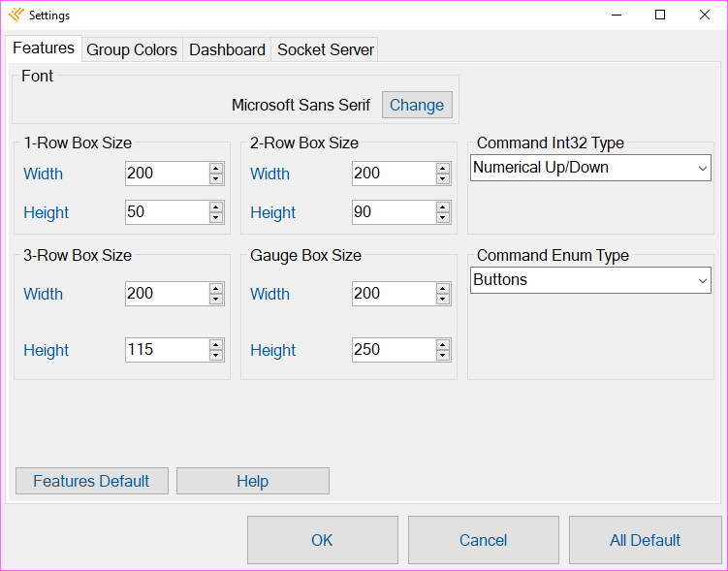Viewport: 728px width, 571px height.
Task: Open Help in the Features tab
Action: point(253,481)
